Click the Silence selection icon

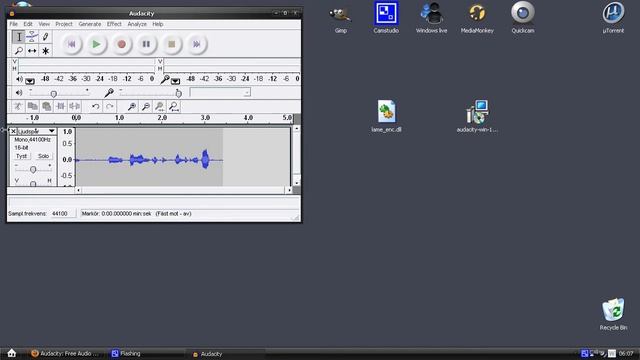74,107
